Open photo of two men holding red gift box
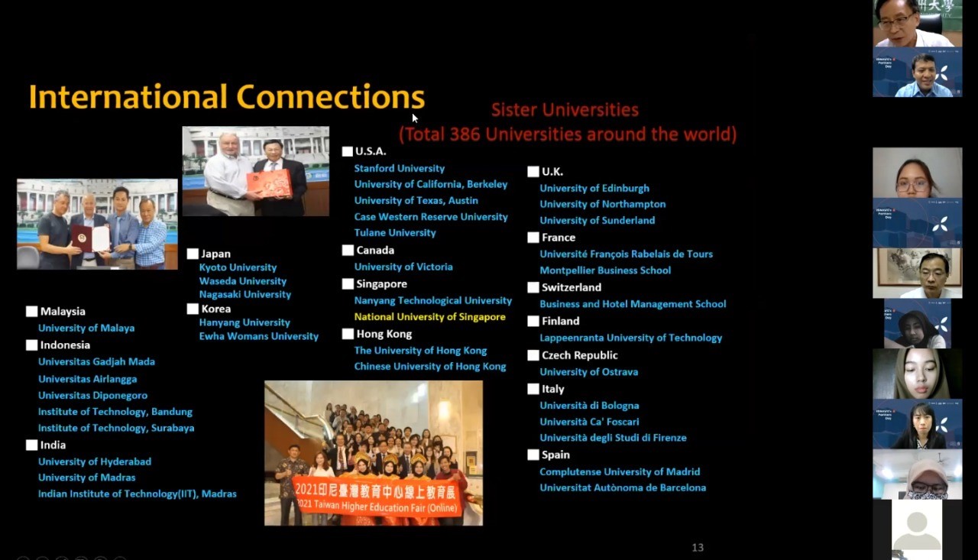Image resolution: width=978 pixels, height=560 pixels. [255, 171]
